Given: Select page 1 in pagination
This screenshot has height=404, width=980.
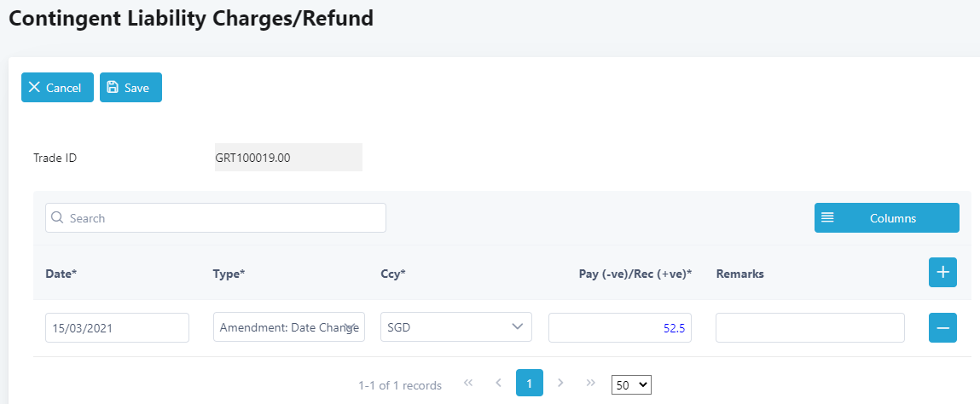Looking at the screenshot, I should (530, 383).
